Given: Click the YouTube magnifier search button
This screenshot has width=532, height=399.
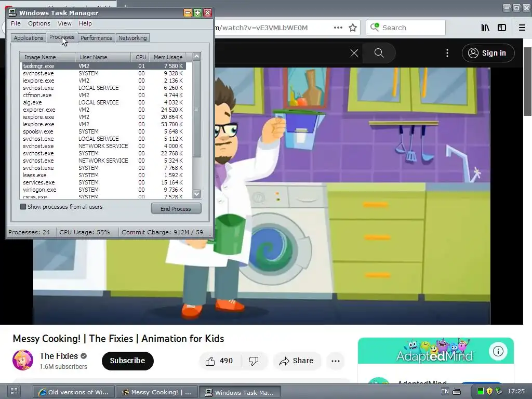Looking at the screenshot, I should click(x=379, y=53).
